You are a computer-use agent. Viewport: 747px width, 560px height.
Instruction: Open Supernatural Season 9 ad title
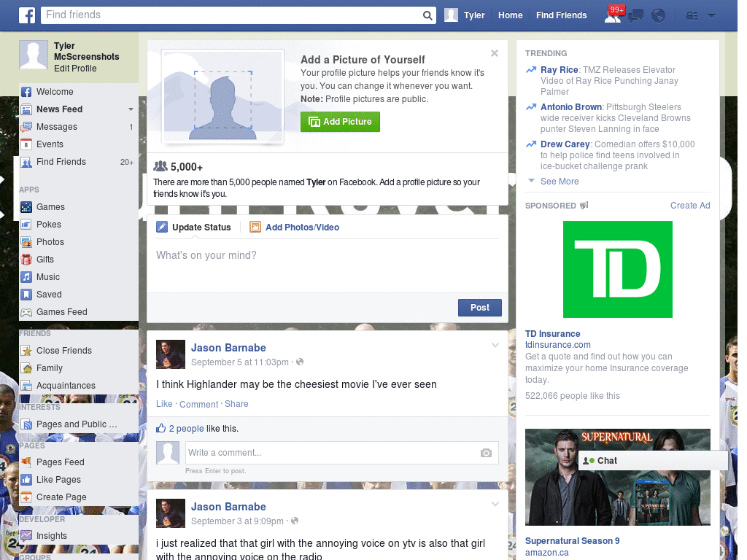pyautogui.click(x=572, y=541)
